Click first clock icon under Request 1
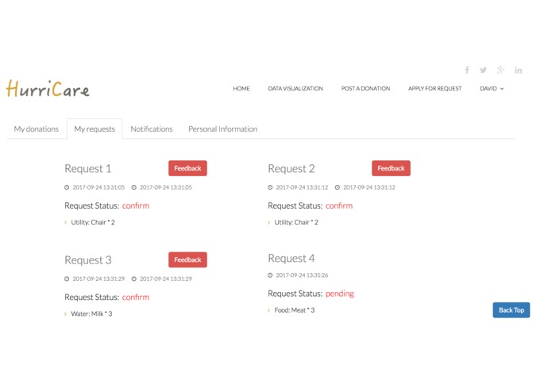Image resolution: width=552 pixels, height=392 pixels. 67,187
